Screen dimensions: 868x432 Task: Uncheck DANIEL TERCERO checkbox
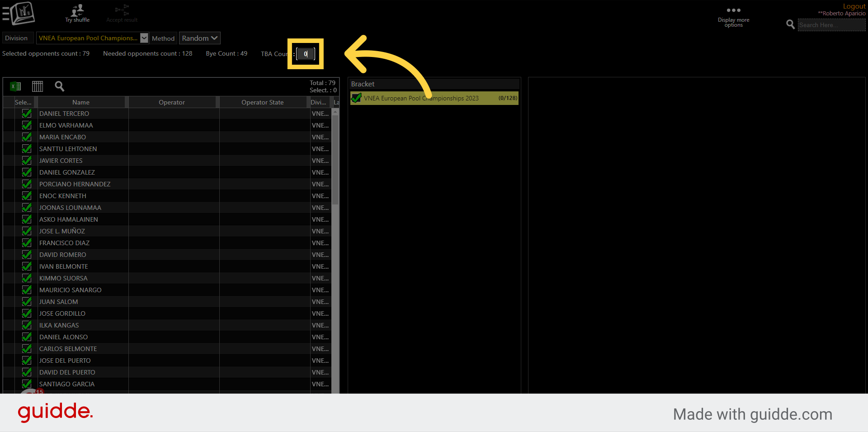(27, 114)
